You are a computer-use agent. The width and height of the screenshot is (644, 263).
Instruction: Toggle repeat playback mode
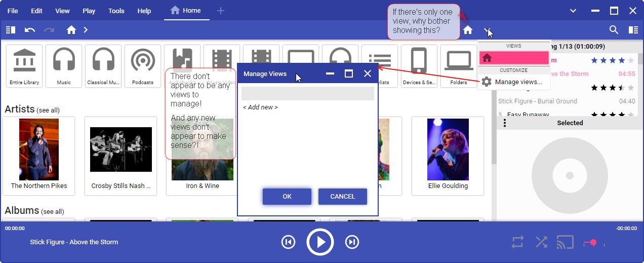pyautogui.click(x=517, y=242)
